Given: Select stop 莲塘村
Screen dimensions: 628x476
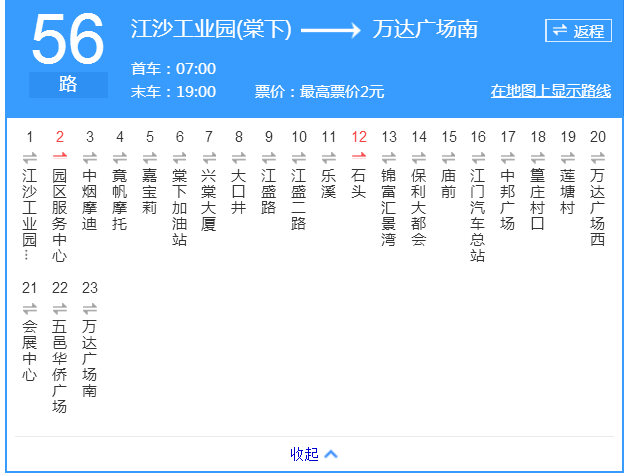Looking at the screenshot, I should [568, 191].
